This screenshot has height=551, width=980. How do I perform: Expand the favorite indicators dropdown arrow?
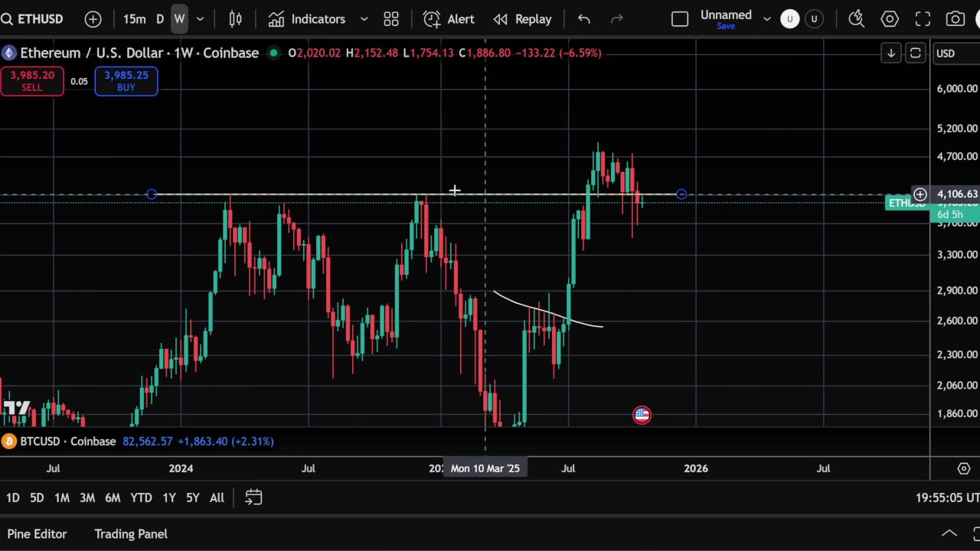364,19
